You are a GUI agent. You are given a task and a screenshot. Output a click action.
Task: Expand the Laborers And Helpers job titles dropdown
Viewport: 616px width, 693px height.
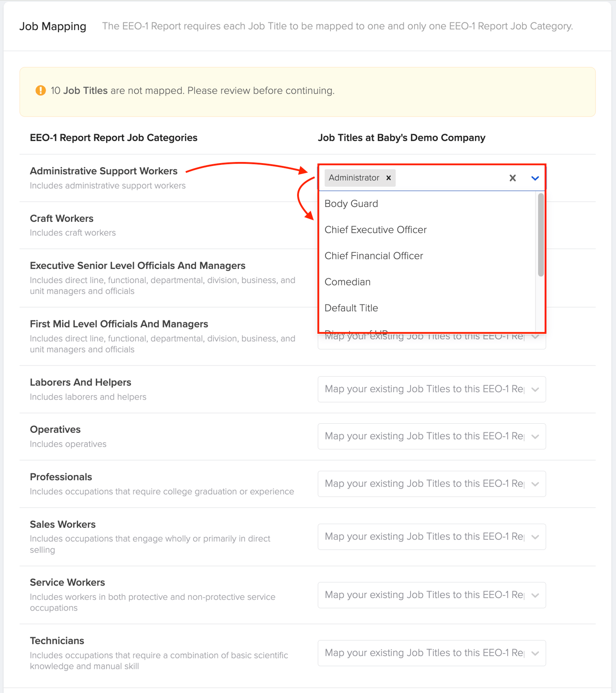tap(431, 389)
